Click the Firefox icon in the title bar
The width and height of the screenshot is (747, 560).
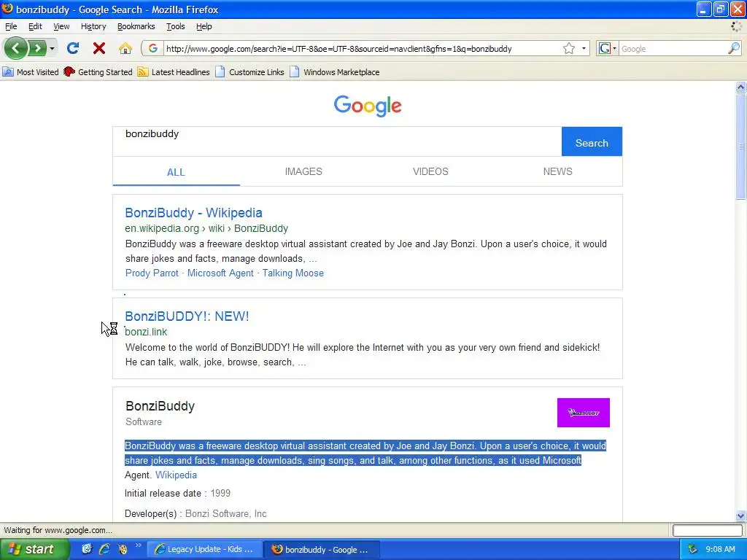7,9
